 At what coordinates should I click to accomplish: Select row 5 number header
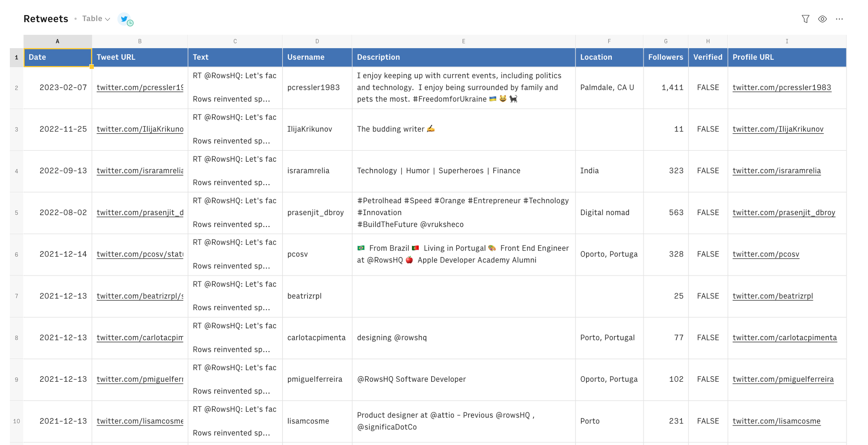tap(17, 213)
